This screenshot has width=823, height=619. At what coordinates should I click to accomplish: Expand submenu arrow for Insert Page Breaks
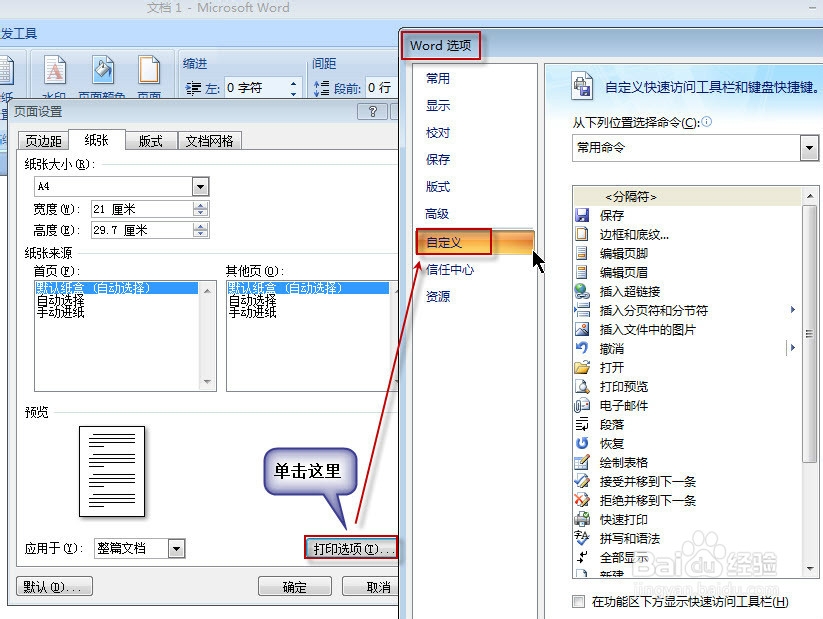click(793, 310)
